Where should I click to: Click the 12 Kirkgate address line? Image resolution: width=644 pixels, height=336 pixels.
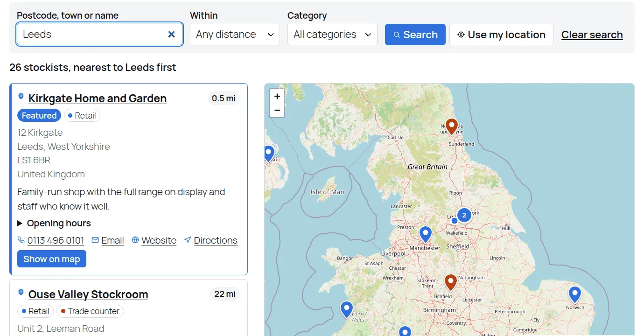(x=40, y=133)
